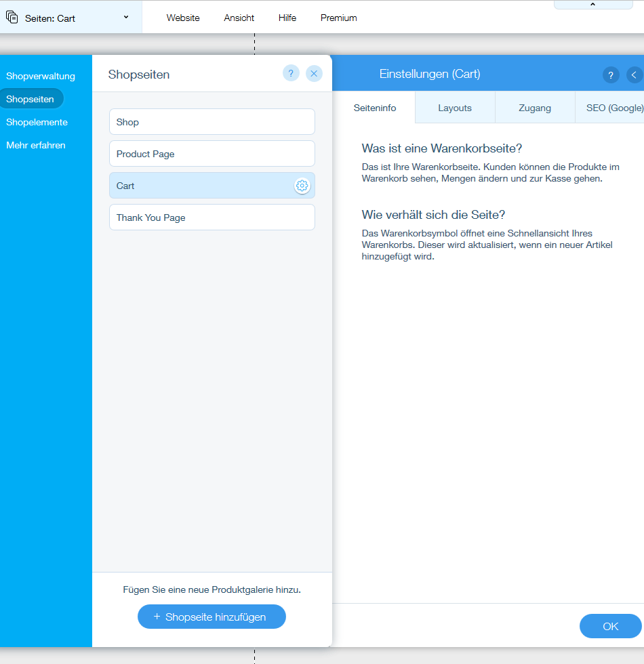Viewport: 644px width, 664px height.
Task: Collapse the top toolbar with the up arrow
Action: coord(592,5)
